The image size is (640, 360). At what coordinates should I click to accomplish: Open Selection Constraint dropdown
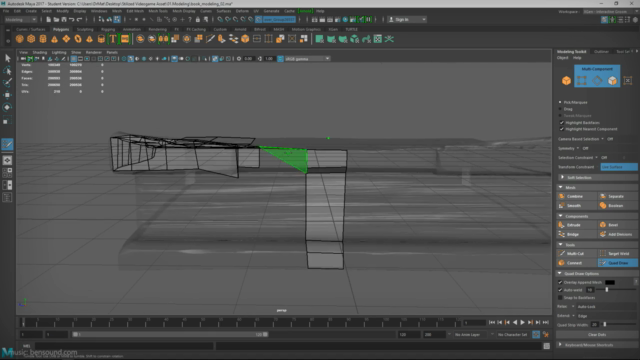pyautogui.click(x=596, y=158)
